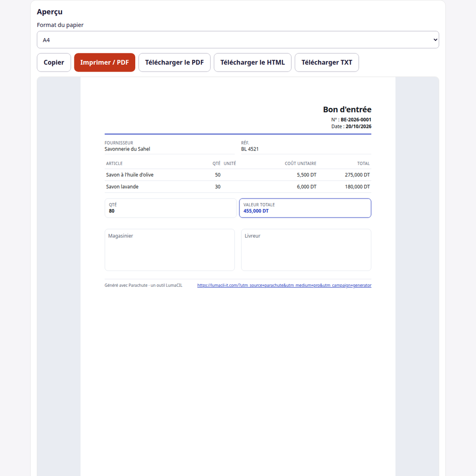Image resolution: width=476 pixels, height=476 pixels.
Task: Click row total 275,000 DT
Action: coord(357,175)
